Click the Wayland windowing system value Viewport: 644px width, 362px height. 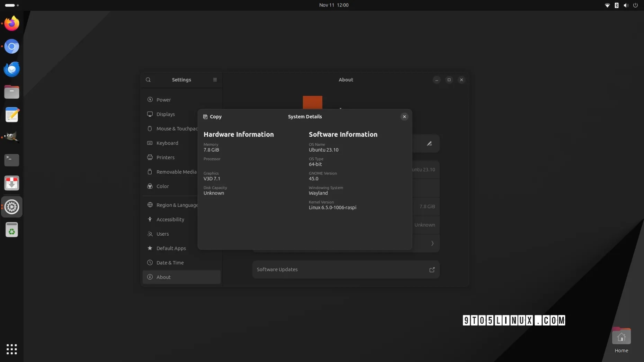coord(318,193)
